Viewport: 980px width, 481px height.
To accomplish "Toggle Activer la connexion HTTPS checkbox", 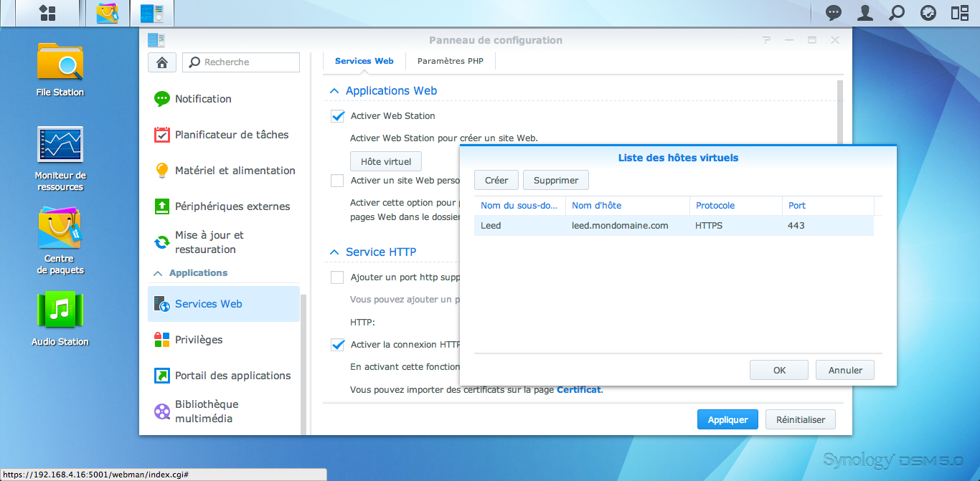I will pyautogui.click(x=337, y=345).
